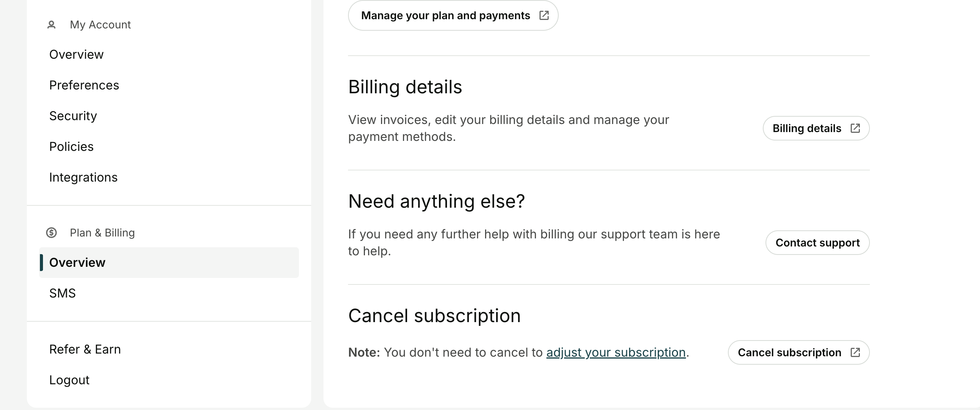Image resolution: width=980 pixels, height=410 pixels.
Task: Log out using the Logout item
Action: [69, 380]
